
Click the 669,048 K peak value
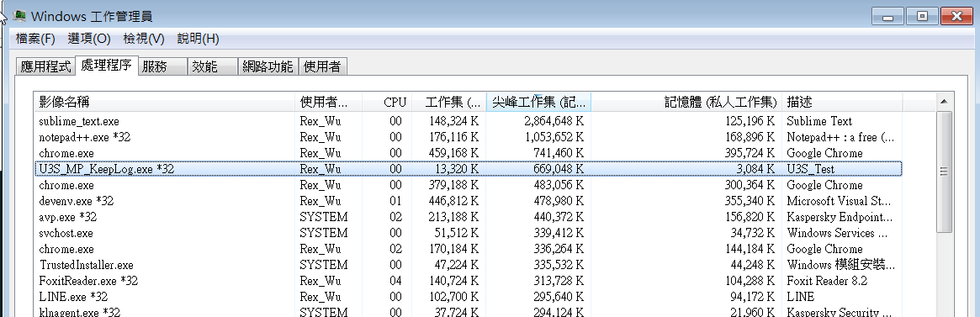(x=559, y=169)
